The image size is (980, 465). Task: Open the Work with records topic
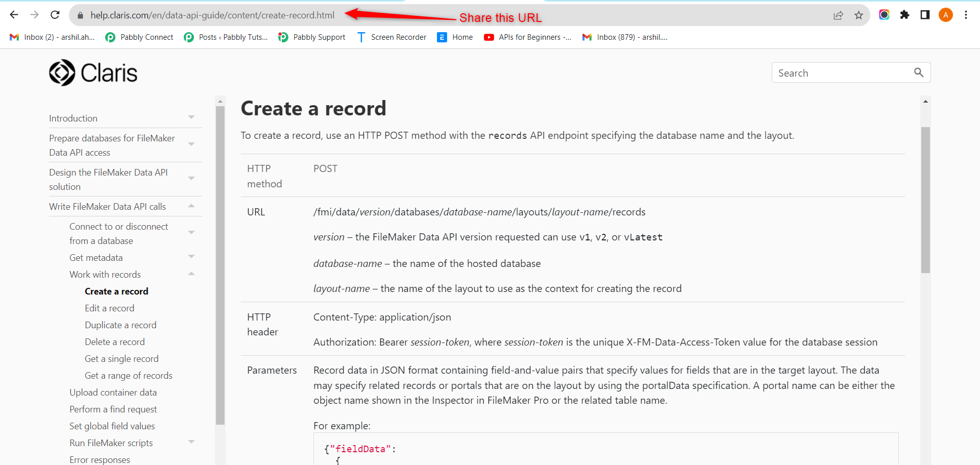[105, 275]
